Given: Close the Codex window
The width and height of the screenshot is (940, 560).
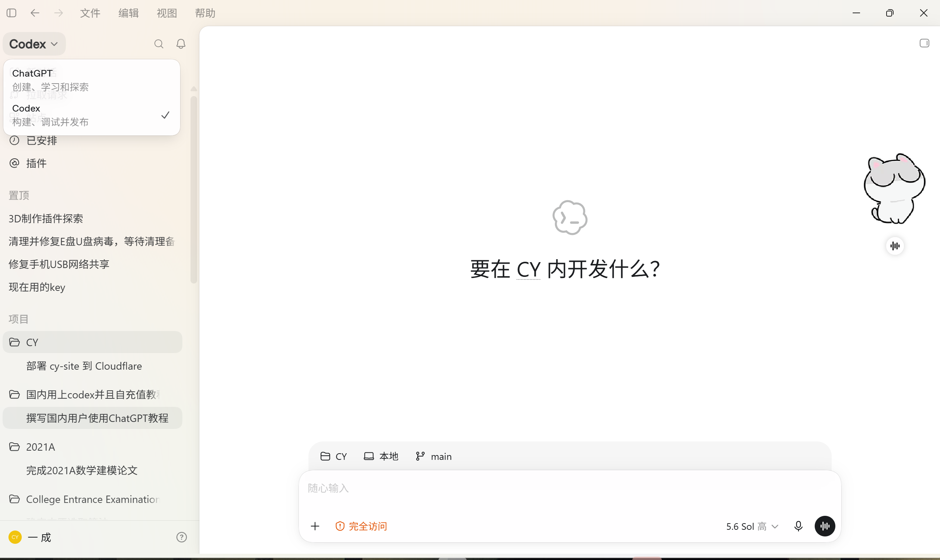Looking at the screenshot, I should pos(924,13).
